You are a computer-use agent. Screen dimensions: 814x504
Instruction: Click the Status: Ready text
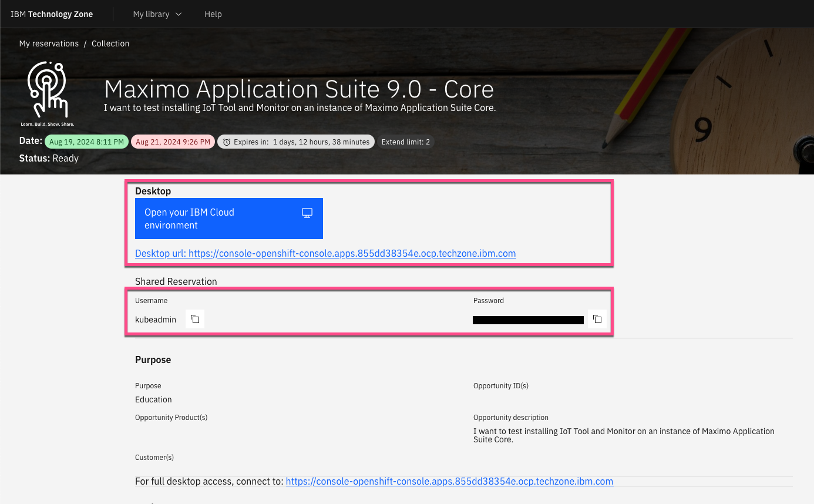[49, 158]
